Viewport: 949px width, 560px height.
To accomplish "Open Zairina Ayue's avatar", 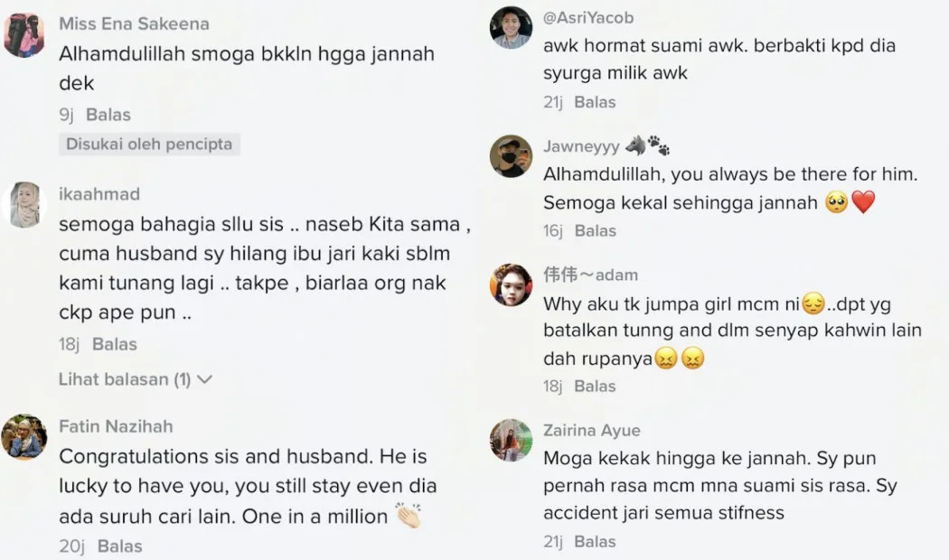I will coord(511,440).
